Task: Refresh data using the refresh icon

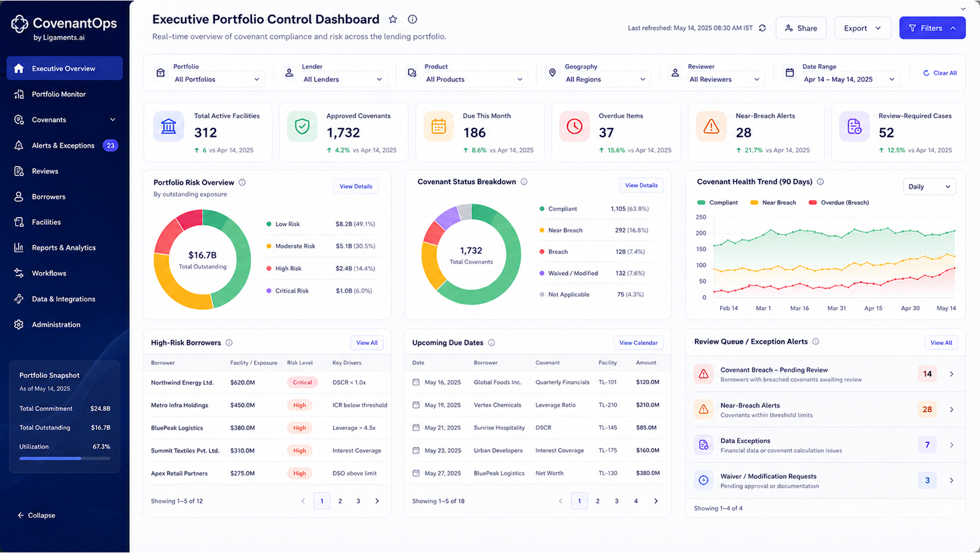Action: (762, 28)
